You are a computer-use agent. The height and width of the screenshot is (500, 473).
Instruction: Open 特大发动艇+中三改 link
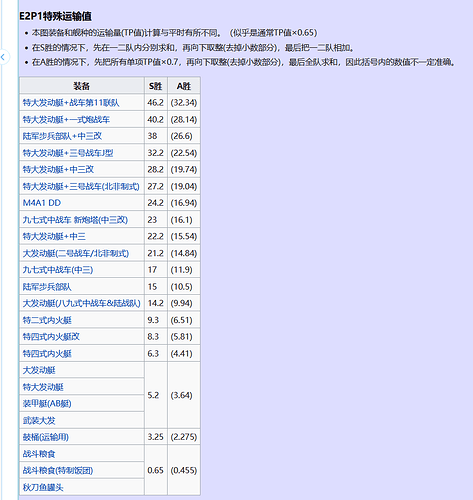[58, 169]
